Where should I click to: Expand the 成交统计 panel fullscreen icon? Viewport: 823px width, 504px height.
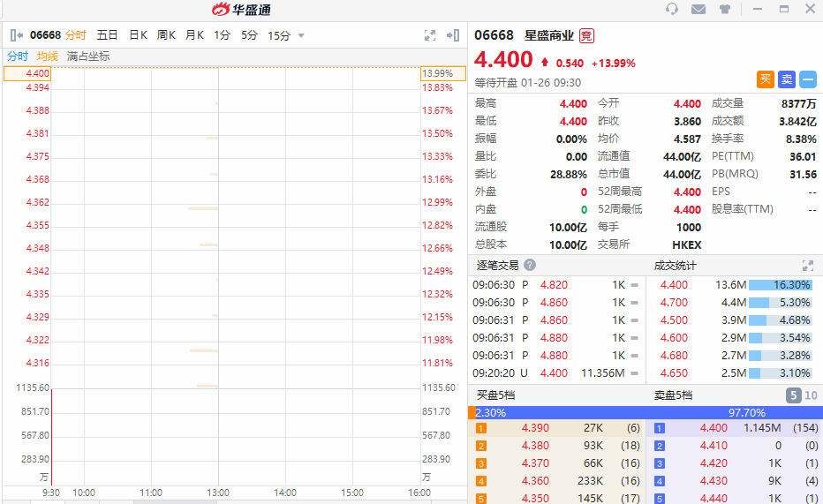click(808, 266)
